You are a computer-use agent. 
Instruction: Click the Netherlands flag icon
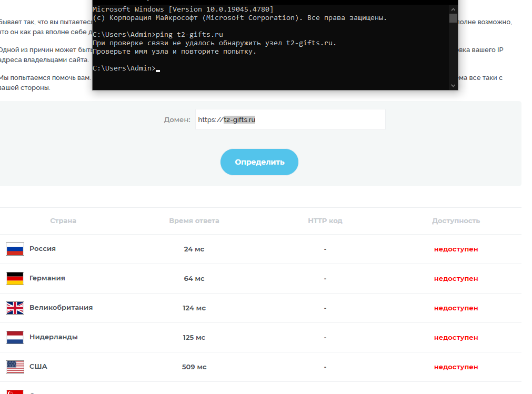tap(15, 337)
